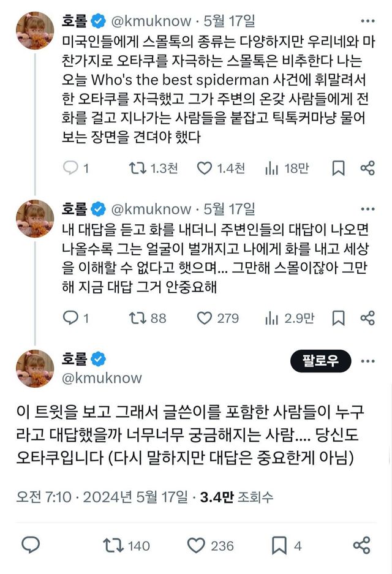Like the main tweet with 236 likes
This screenshot has height=574, width=392.
point(195,545)
